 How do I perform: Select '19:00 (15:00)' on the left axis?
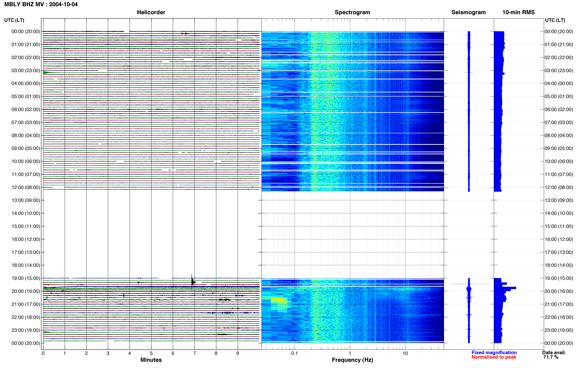click(x=26, y=278)
